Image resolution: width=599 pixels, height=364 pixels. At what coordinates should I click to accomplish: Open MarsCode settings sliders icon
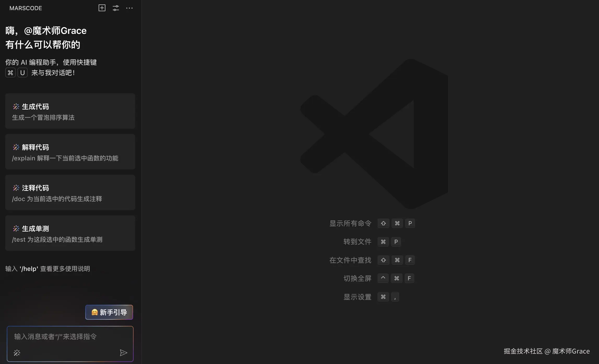click(x=116, y=8)
